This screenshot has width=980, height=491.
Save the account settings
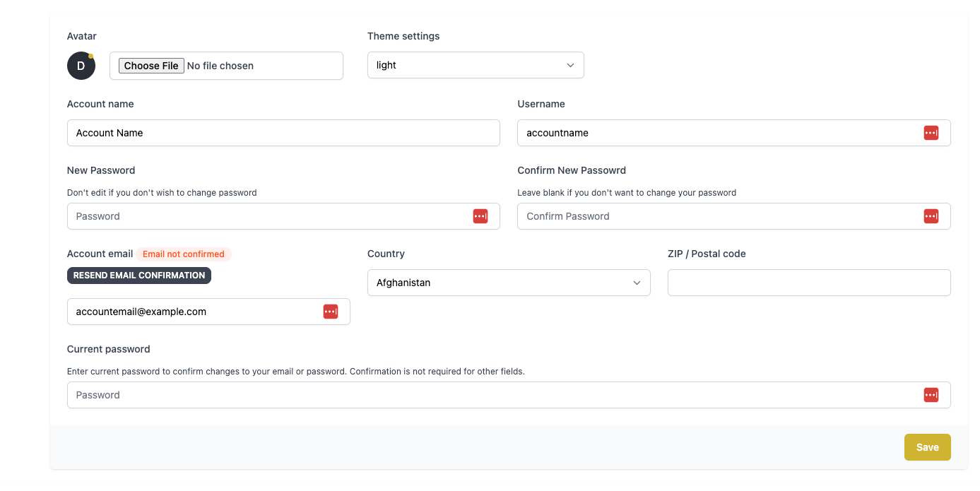point(927,447)
